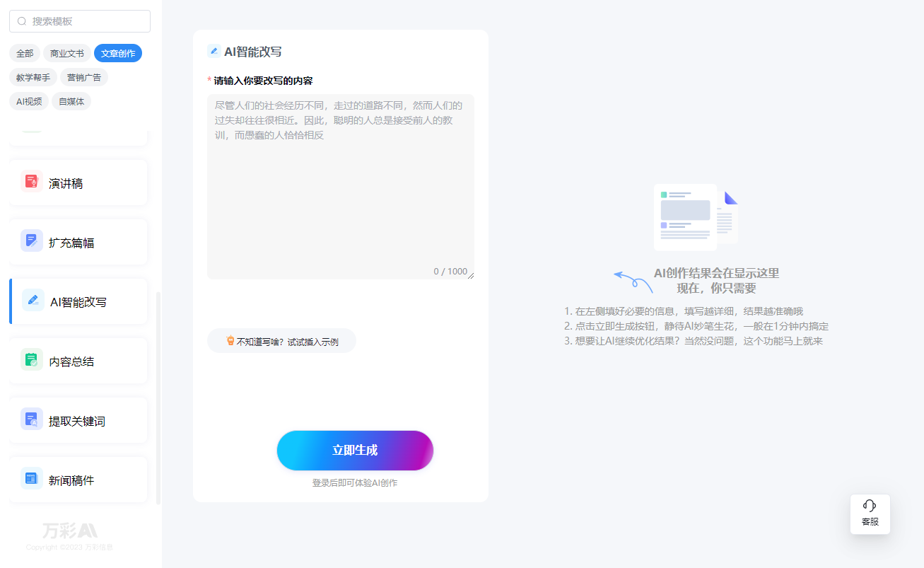This screenshot has width=924, height=568.
Task: Open the 扩充篇幅 template
Action: [x=78, y=242]
